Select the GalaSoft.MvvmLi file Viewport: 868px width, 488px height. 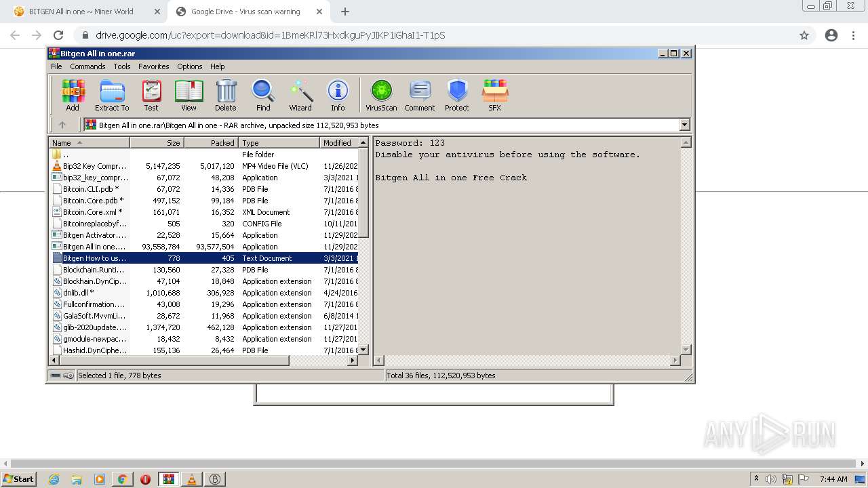pyautogui.click(x=203, y=316)
